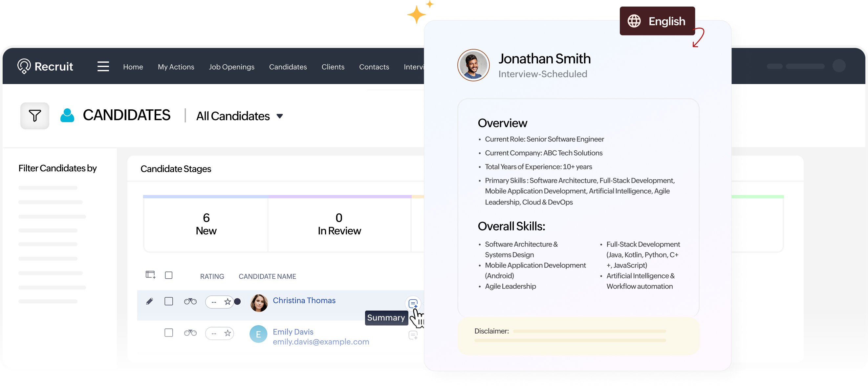This screenshot has height=391, width=868.
Task: Click the rating star for Emily Davis
Action: click(228, 333)
